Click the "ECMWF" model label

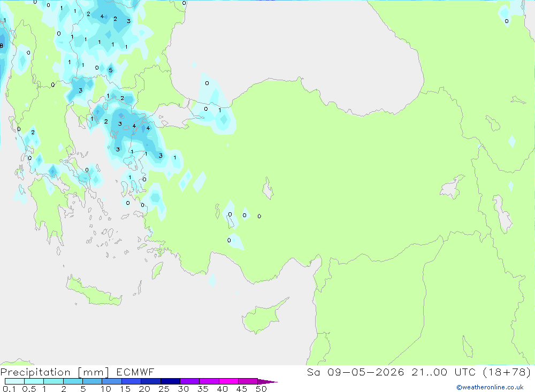[135, 372]
